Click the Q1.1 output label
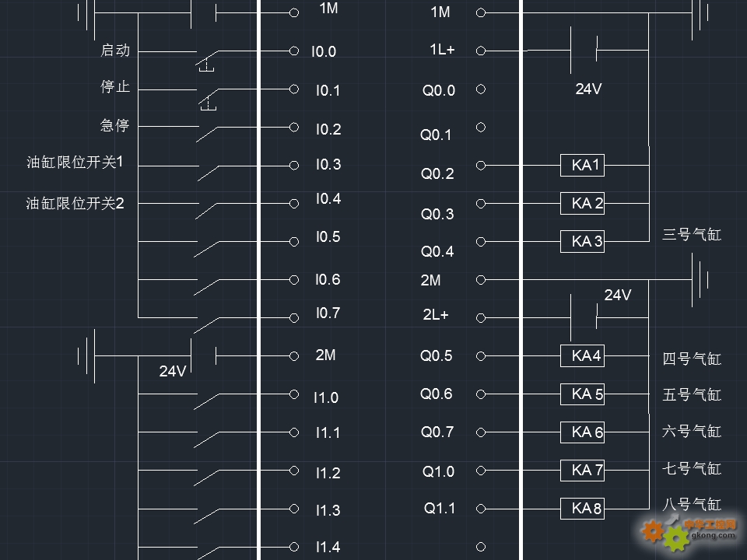This screenshot has height=560, width=747. coord(440,508)
